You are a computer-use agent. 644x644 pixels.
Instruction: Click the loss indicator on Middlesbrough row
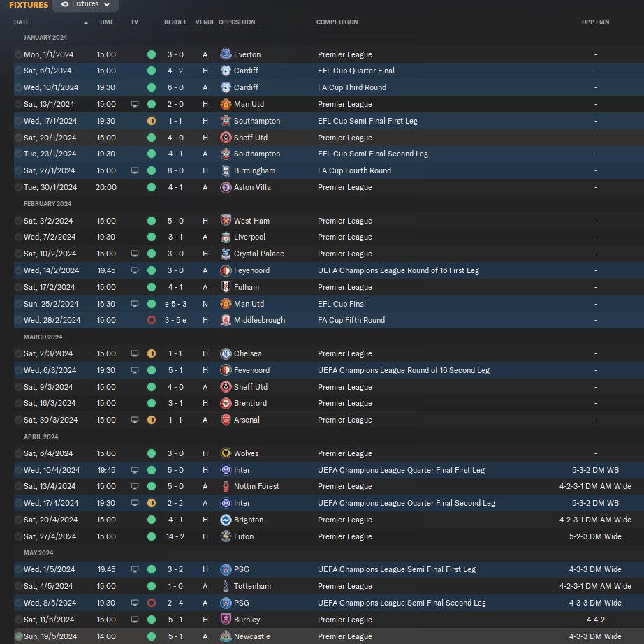(152, 320)
